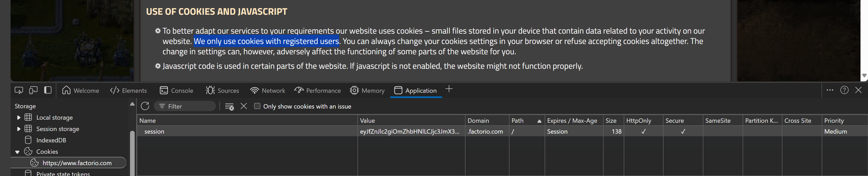Open DevTools help question mark icon
The height and width of the screenshot is (176, 868).
[844, 90]
